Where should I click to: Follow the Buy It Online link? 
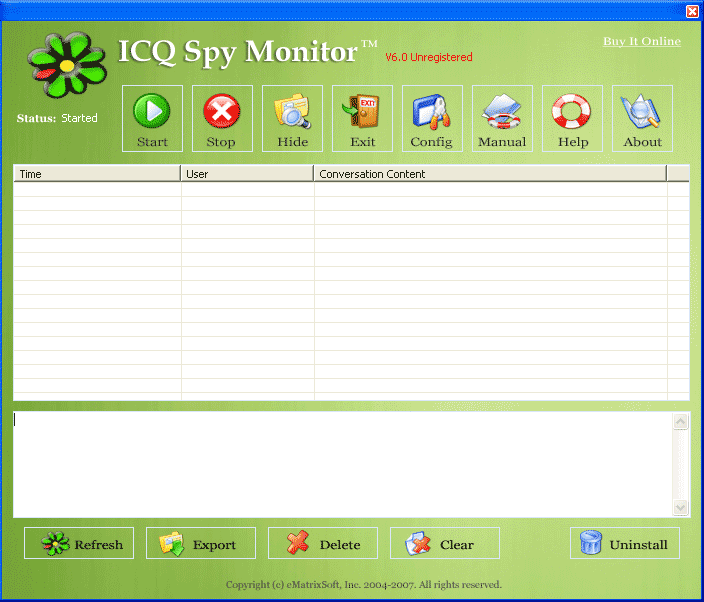tap(641, 42)
